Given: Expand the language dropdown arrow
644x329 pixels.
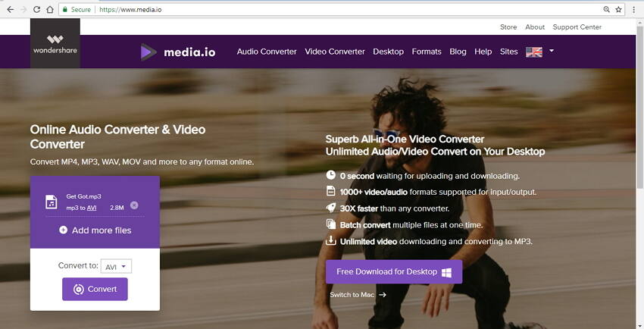Looking at the screenshot, I should tap(552, 51).
